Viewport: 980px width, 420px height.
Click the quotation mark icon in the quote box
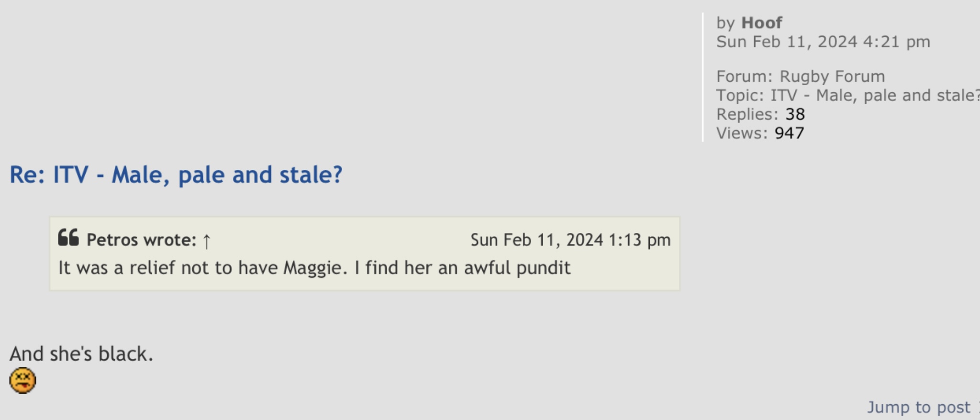click(68, 237)
